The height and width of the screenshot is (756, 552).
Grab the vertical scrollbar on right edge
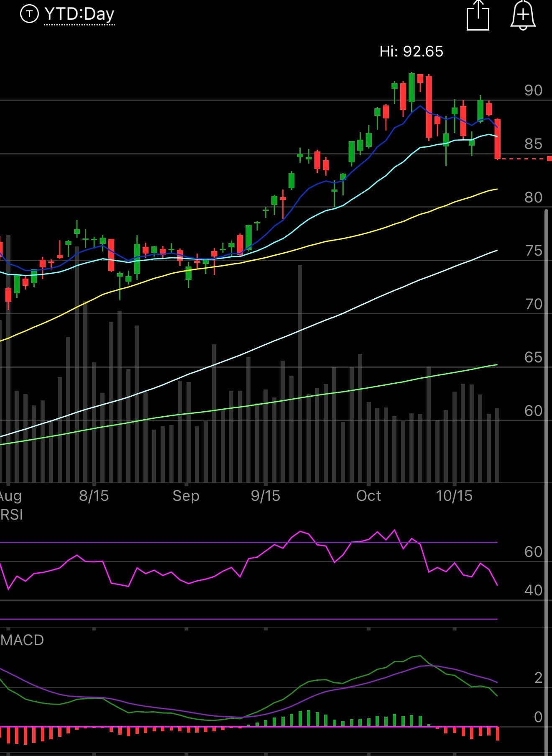pos(547,482)
